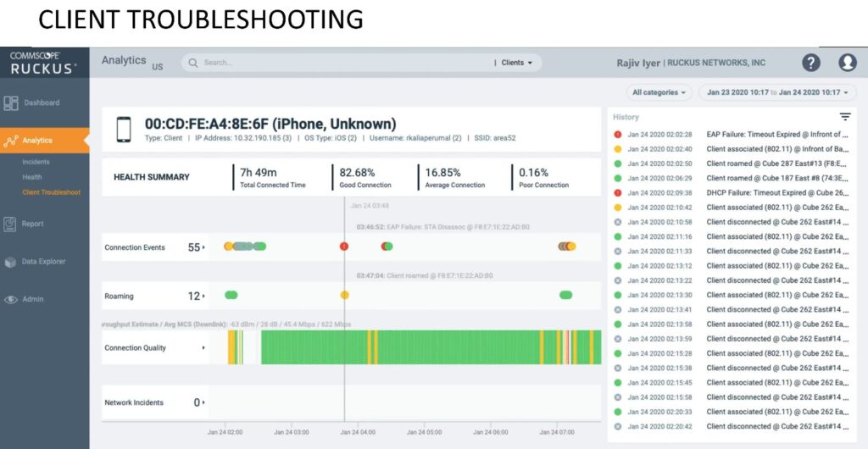Click the Connection Events cluster near 07:00
The width and height of the screenshot is (868, 449).
click(567, 247)
